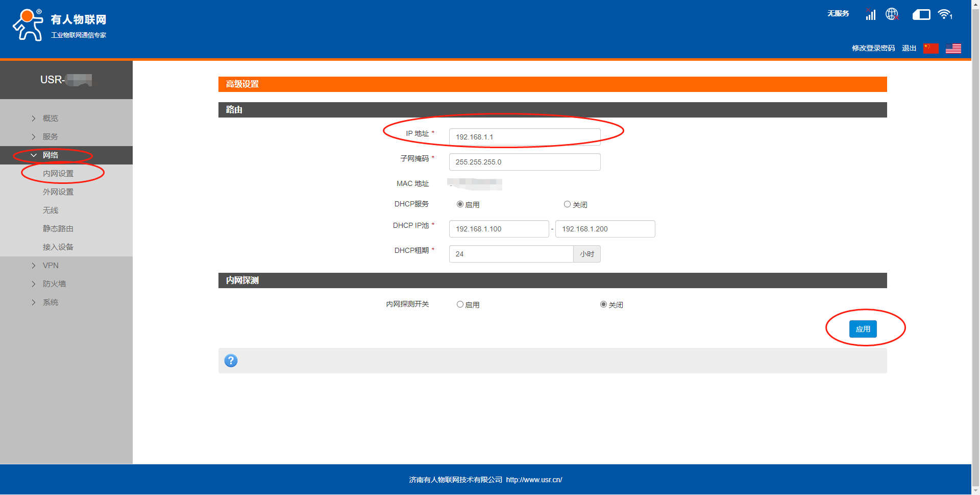The width and height of the screenshot is (980, 495).
Task: Expand the 概览 sidebar section
Action: [x=50, y=119]
